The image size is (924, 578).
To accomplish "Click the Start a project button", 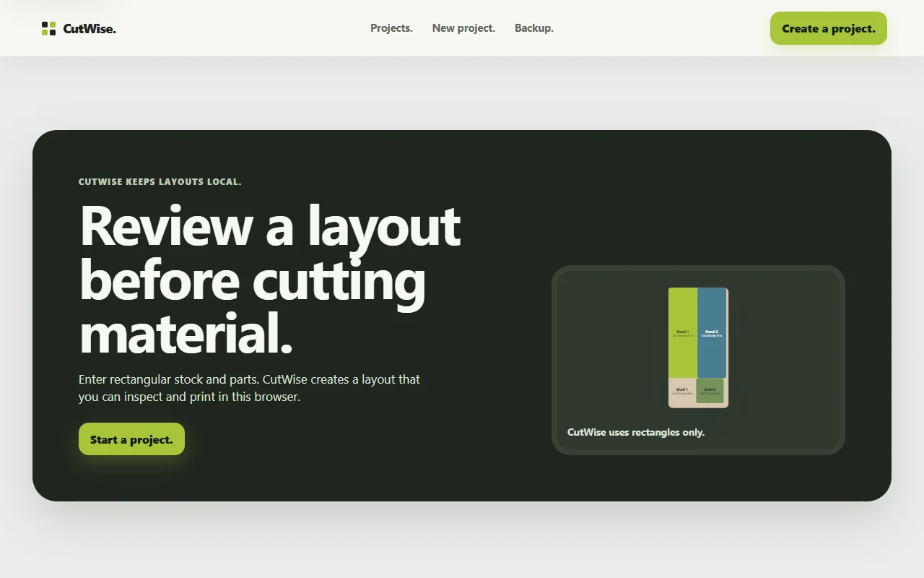I will coord(131,439).
